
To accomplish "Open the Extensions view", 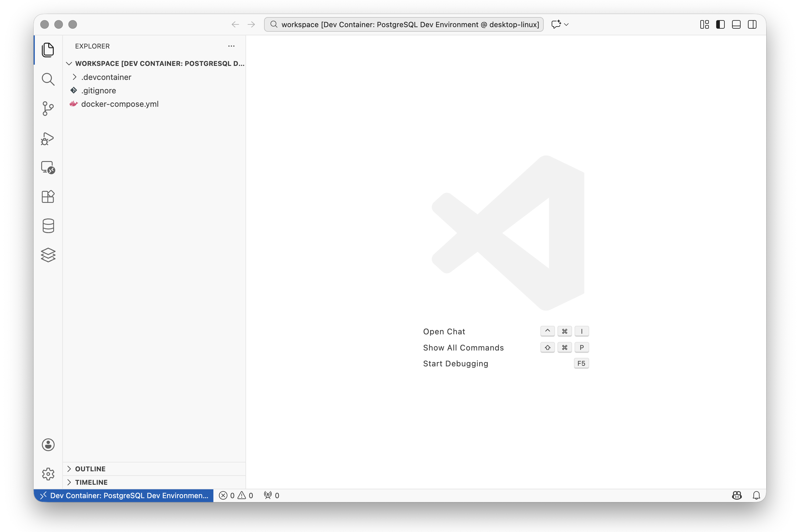I will tap(48, 197).
